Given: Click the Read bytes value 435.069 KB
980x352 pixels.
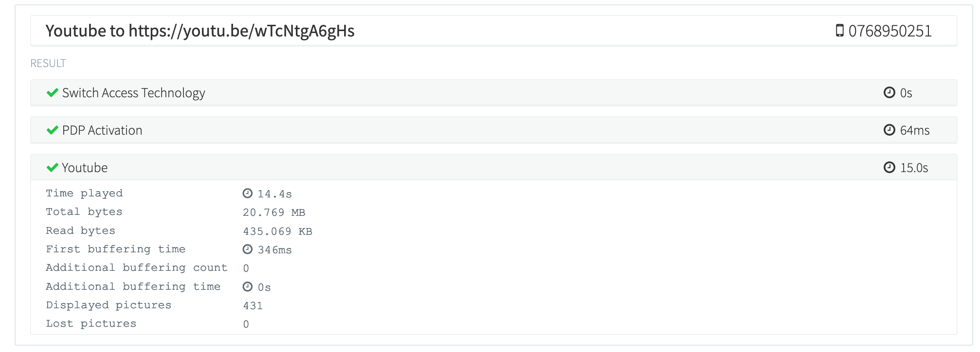Looking at the screenshot, I should pyautogui.click(x=277, y=231).
